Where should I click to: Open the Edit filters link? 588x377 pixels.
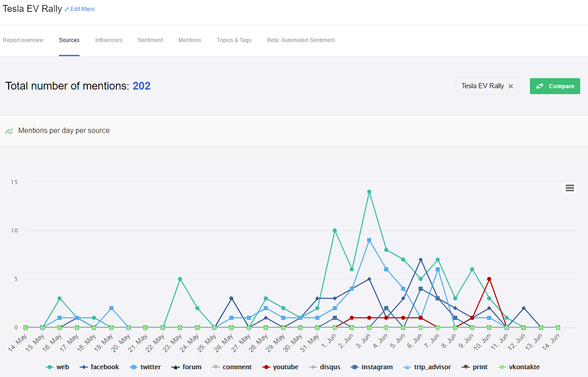pos(82,9)
